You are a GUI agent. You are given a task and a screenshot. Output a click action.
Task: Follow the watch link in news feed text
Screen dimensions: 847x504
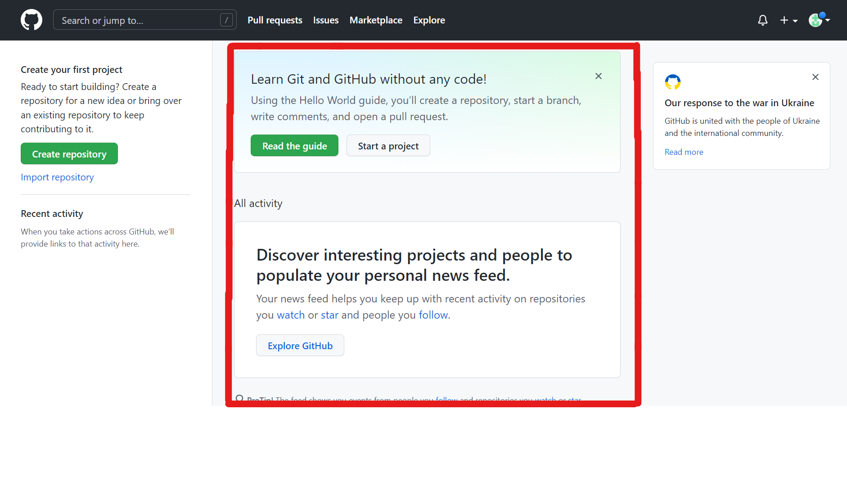coord(291,315)
